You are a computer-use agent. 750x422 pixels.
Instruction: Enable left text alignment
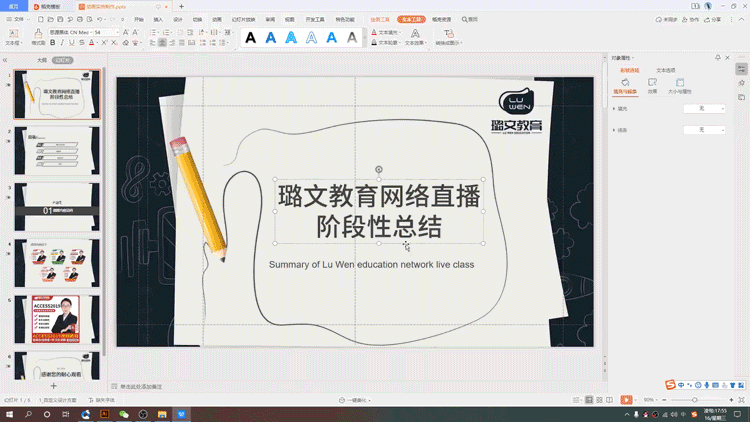click(x=153, y=43)
